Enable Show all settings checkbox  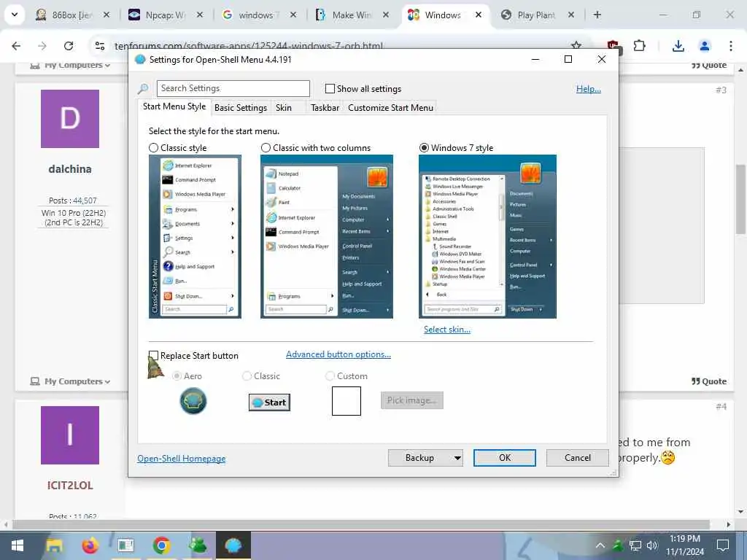pyautogui.click(x=330, y=88)
